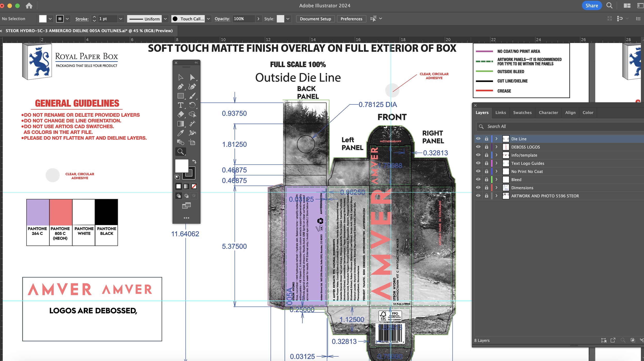Unlock the Die Line layer
The height and width of the screenshot is (361, 644).
tap(486, 139)
